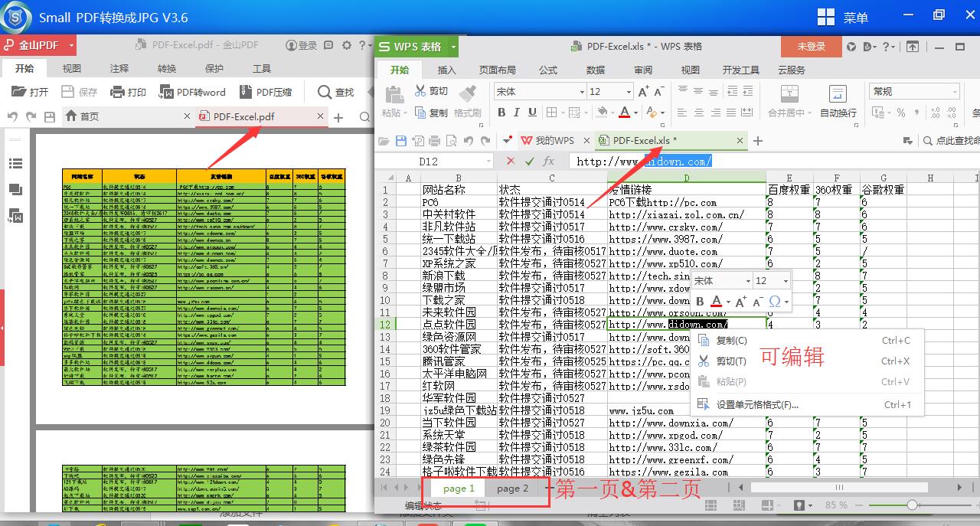
Task: Click the feedback message icon in 金山PDF
Action: [x=328, y=45]
